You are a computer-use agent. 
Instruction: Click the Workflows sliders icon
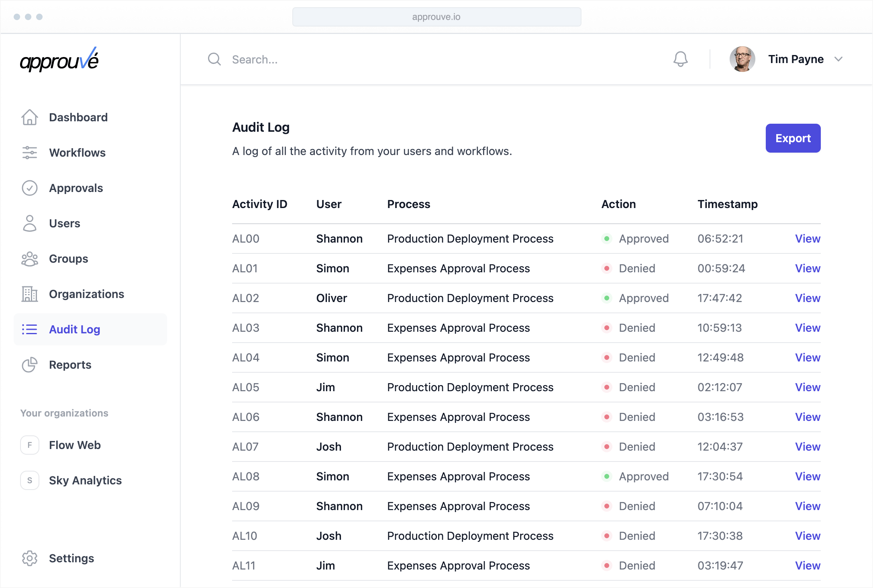click(30, 153)
